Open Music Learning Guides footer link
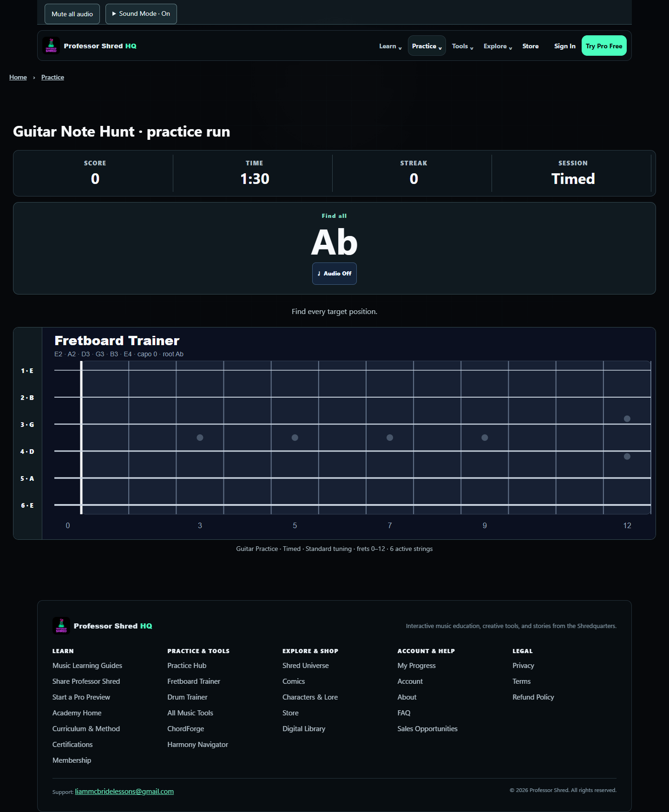This screenshot has width=669, height=812. [87, 666]
